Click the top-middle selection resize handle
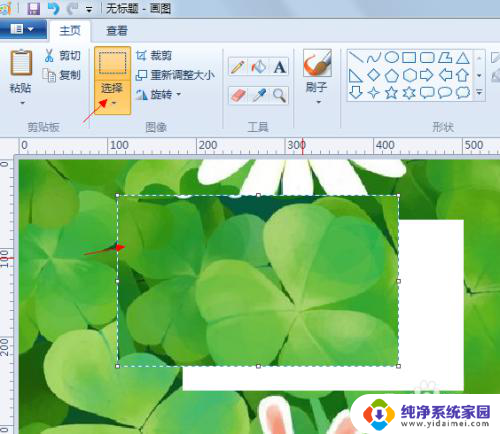Screen dimensions: 500x434 click(x=258, y=195)
